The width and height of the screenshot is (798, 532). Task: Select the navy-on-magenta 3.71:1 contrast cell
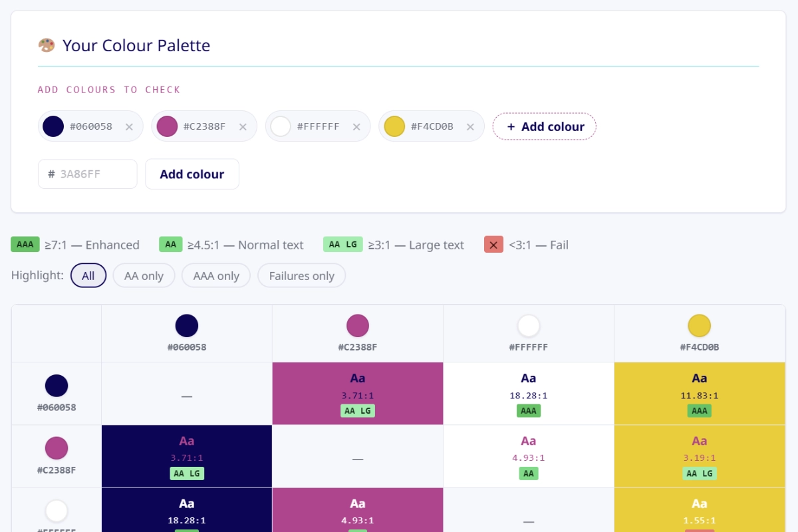coord(358,394)
